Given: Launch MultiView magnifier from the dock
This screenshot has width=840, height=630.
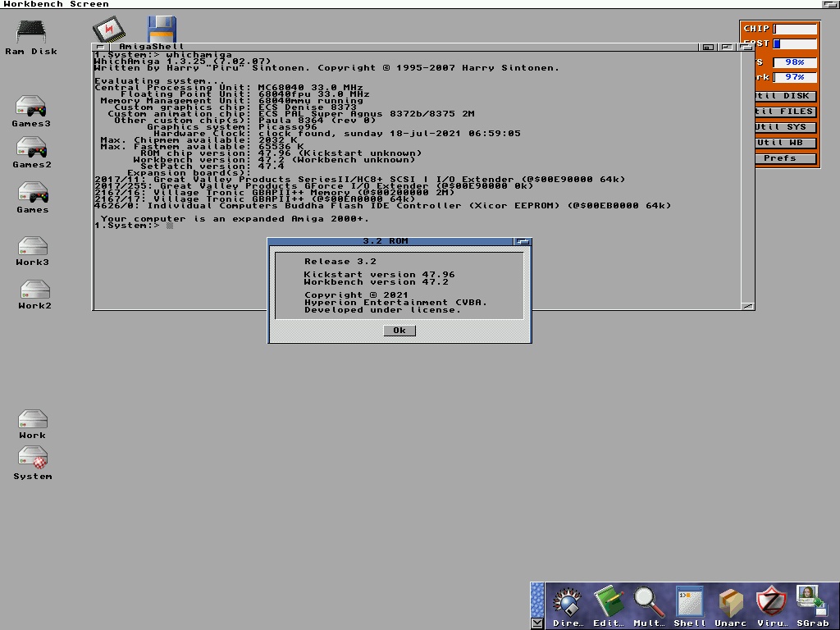Looking at the screenshot, I should 649,606.
